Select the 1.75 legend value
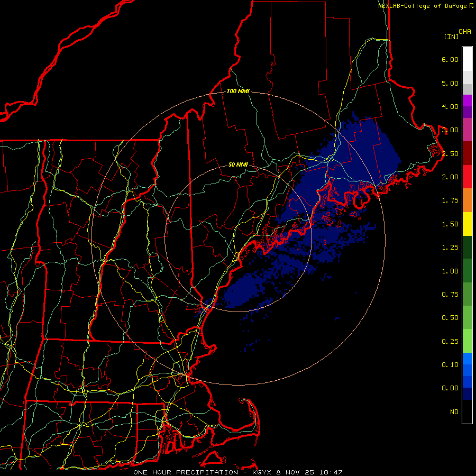Screen dimensions: 476x476 (x=450, y=200)
